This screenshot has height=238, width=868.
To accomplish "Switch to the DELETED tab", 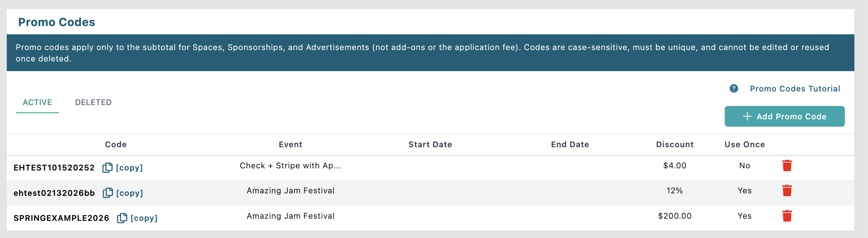I will (x=93, y=103).
